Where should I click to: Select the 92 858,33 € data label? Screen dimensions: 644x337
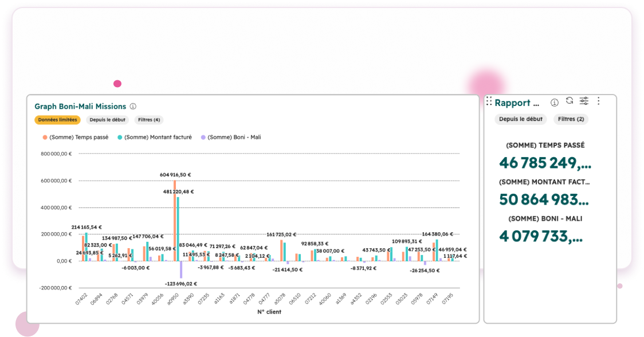pyautogui.click(x=315, y=244)
